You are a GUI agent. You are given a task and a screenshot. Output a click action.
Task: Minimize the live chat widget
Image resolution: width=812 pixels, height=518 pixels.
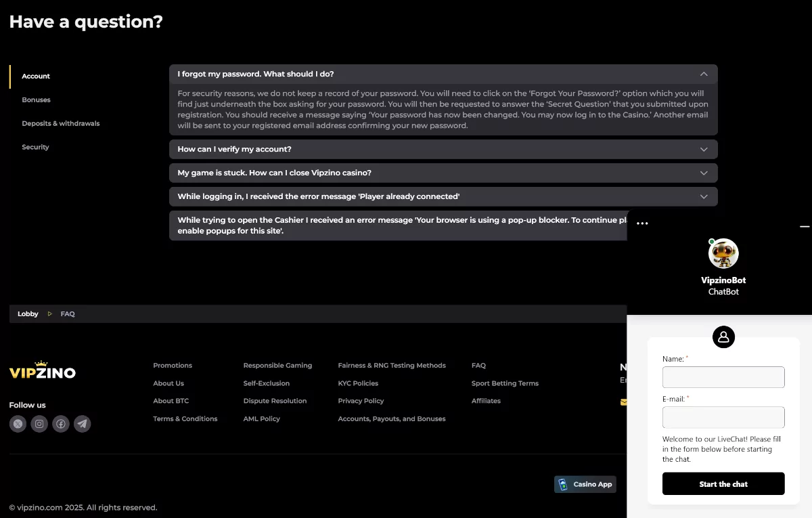(805, 226)
